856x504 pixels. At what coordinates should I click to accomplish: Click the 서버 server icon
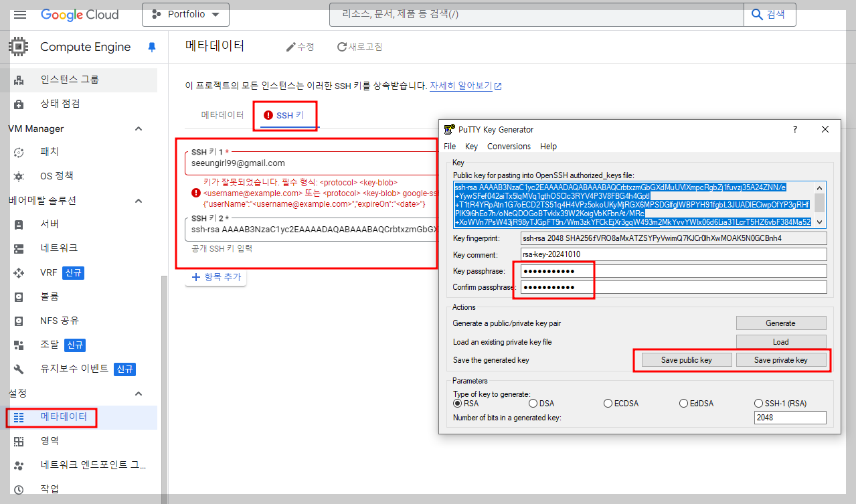pos(19,224)
